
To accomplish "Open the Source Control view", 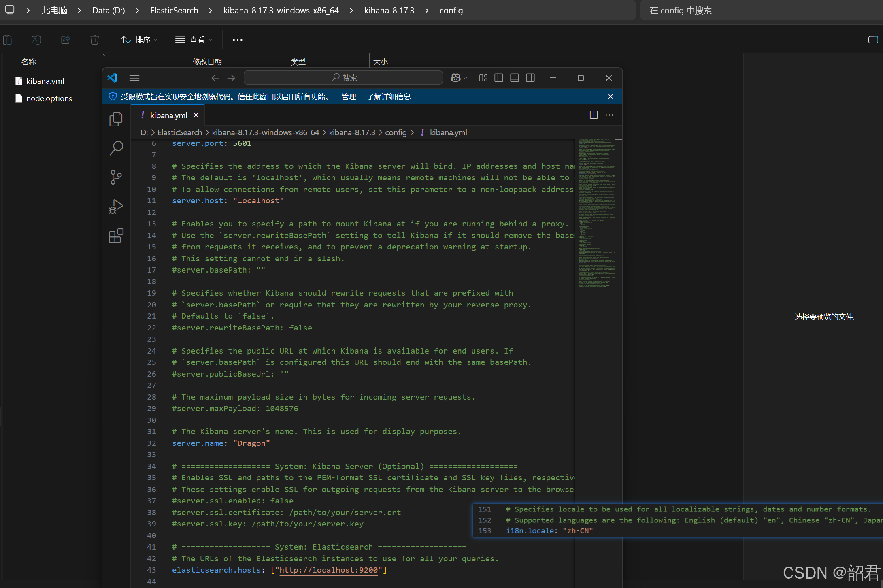I will [116, 177].
